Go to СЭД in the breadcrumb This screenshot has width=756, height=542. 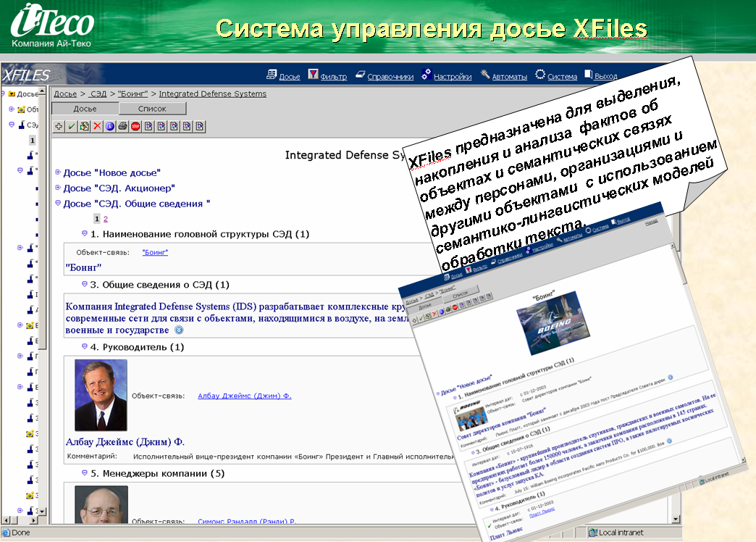(x=98, y=93)
